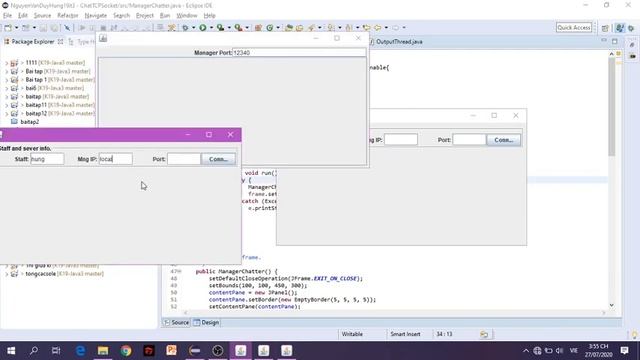Open the Type Hierarchy view icon

71,42
